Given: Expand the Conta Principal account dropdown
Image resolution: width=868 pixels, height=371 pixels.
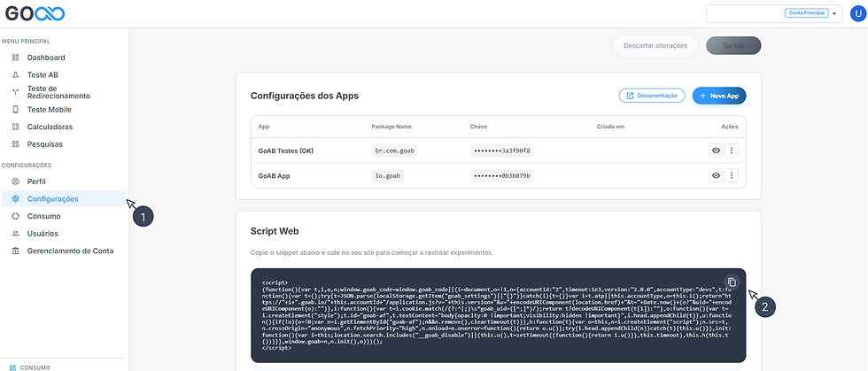Looking at the screenshot, I should [833, 13].
